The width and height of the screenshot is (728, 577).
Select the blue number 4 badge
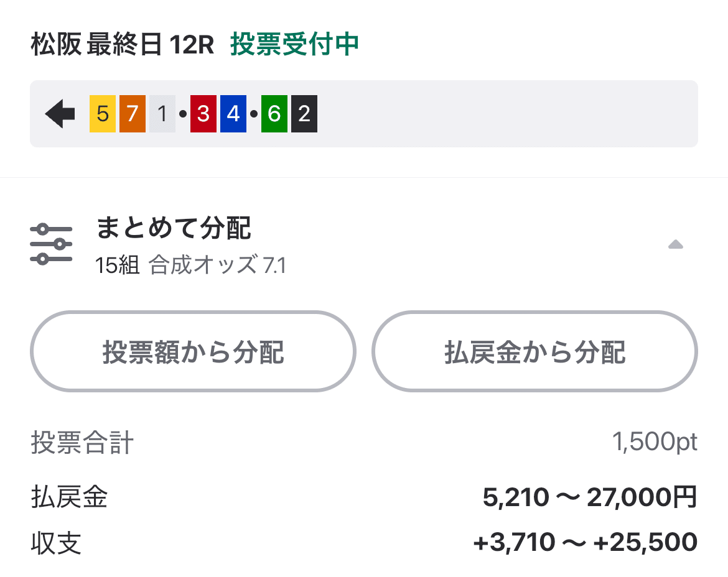(233, 113)
